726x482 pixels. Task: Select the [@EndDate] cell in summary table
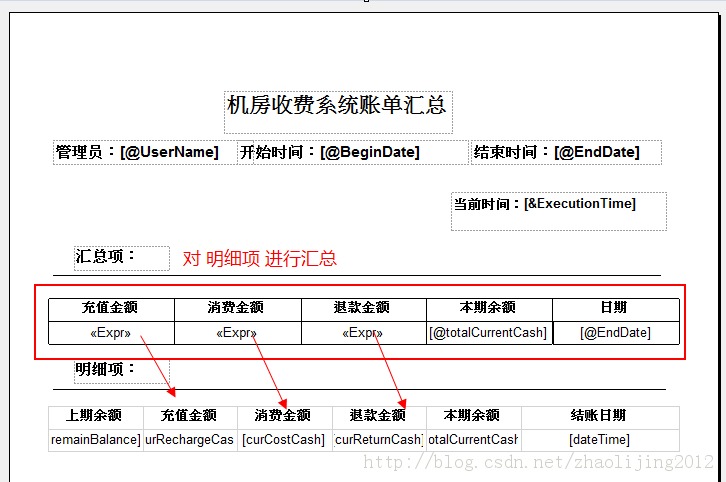(x=616, y=333)
